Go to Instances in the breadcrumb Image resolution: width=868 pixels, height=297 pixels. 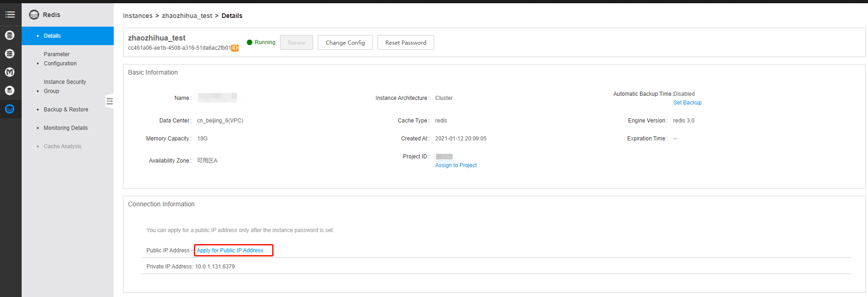[138, 16]
